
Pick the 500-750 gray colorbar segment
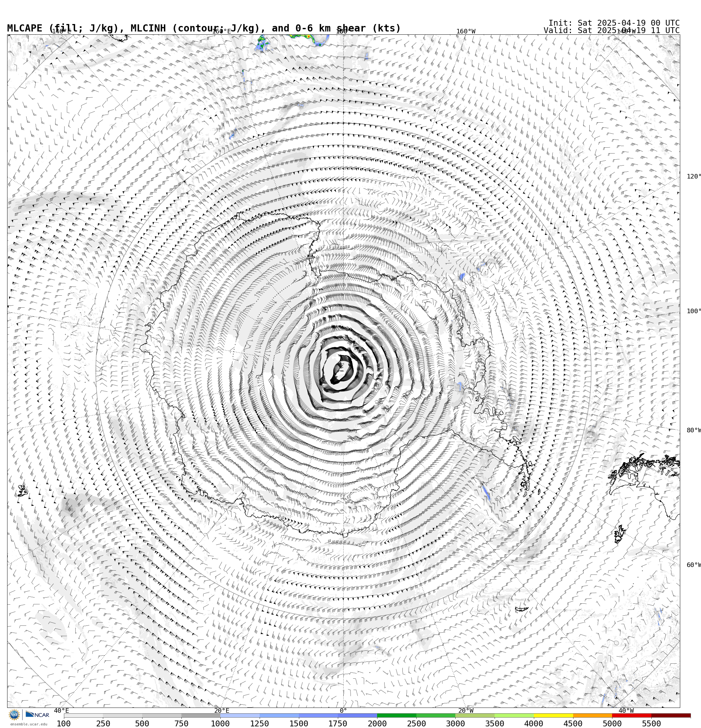point(162,715)
